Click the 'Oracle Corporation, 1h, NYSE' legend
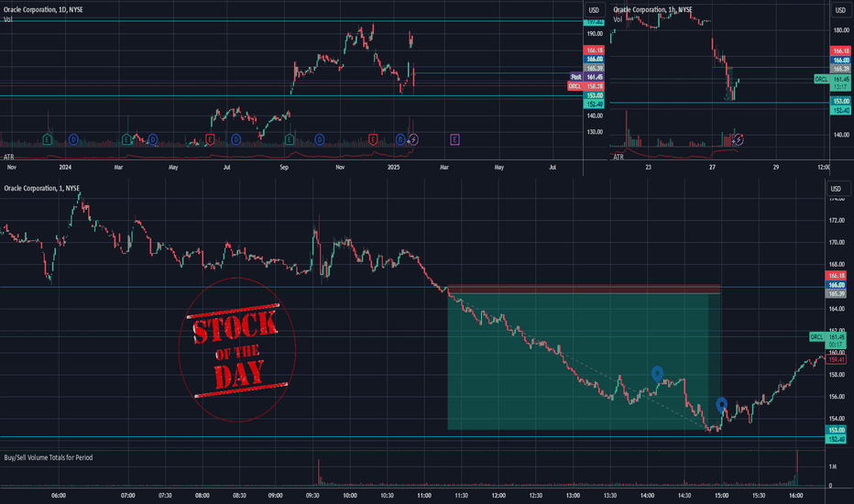 (x=652, y=10)
